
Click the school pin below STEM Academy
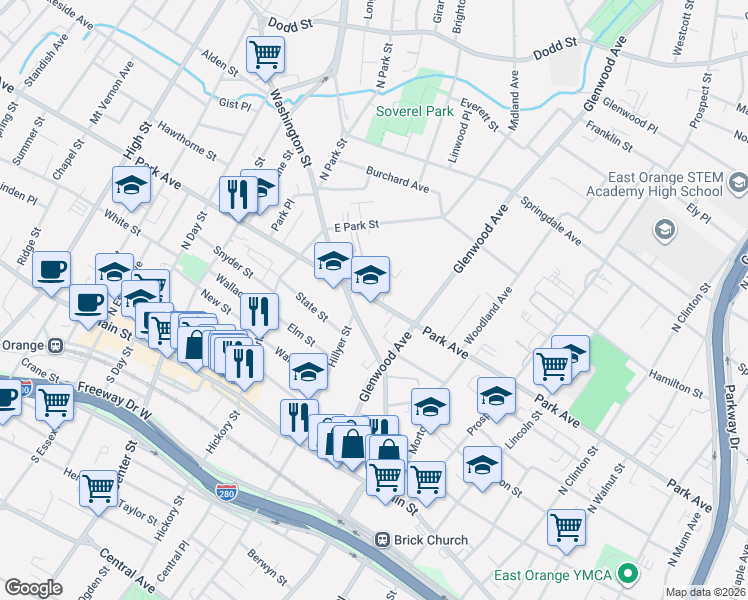tap(665, 230)
